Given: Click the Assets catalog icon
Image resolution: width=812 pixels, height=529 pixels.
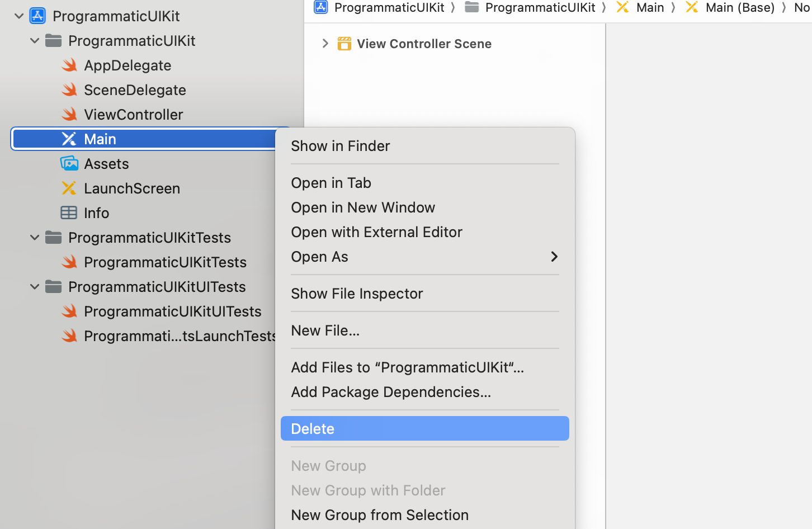Looking at the screenshot, I should click(x=69, y=164).
